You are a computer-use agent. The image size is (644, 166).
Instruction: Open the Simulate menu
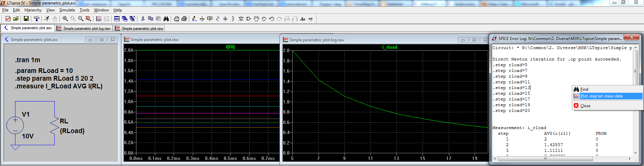point(67,10)
